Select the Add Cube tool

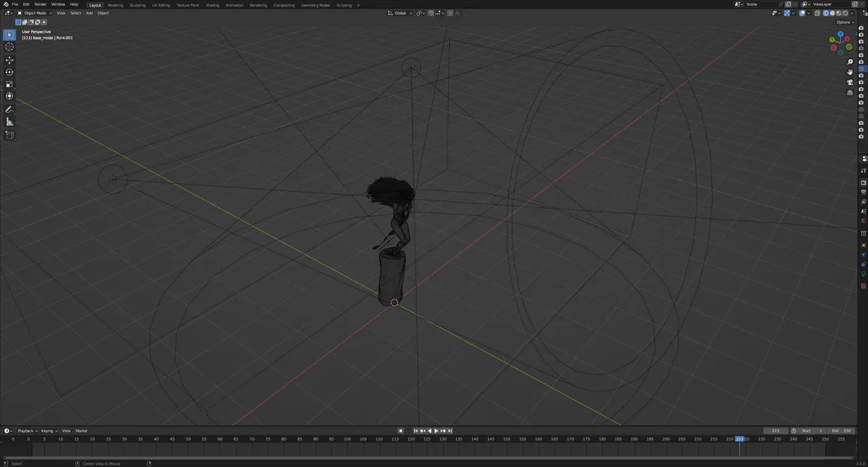click(9, 135)
